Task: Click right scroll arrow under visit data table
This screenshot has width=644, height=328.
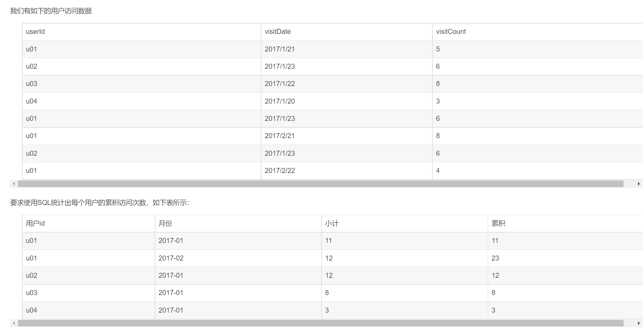Action: (639, 184)
